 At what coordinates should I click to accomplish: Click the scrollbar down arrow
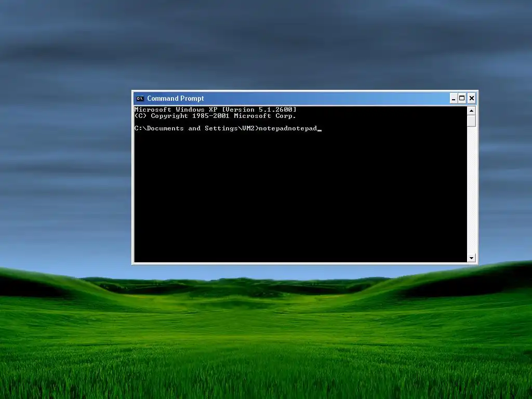pos(471,258)
